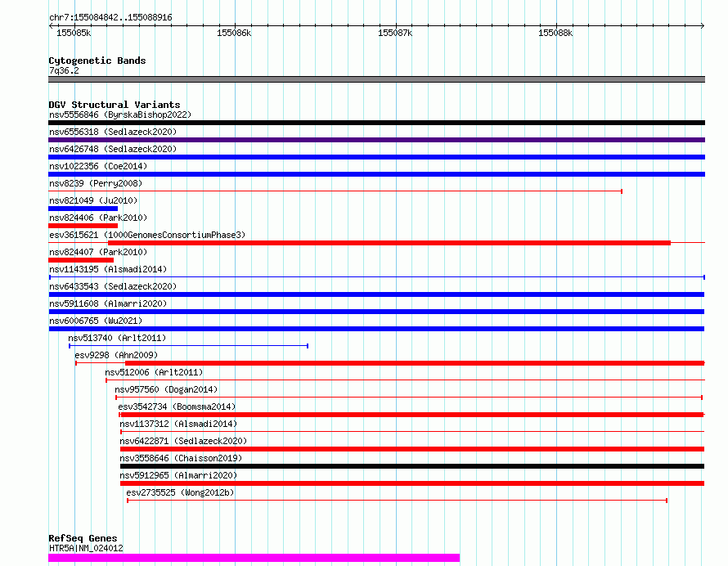Click the thin blue line of nsv1143195

377,277
